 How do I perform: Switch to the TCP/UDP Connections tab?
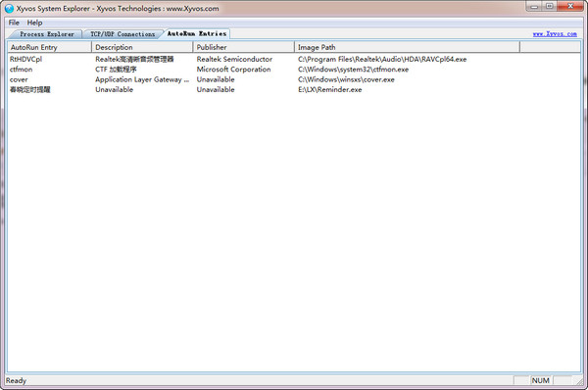[x=122, y=34]
